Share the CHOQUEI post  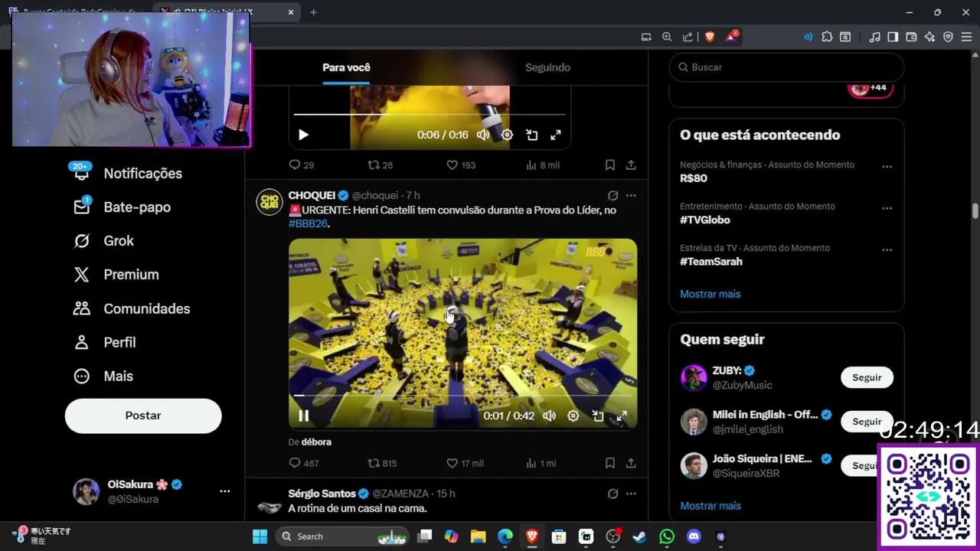tap(631, 463)
